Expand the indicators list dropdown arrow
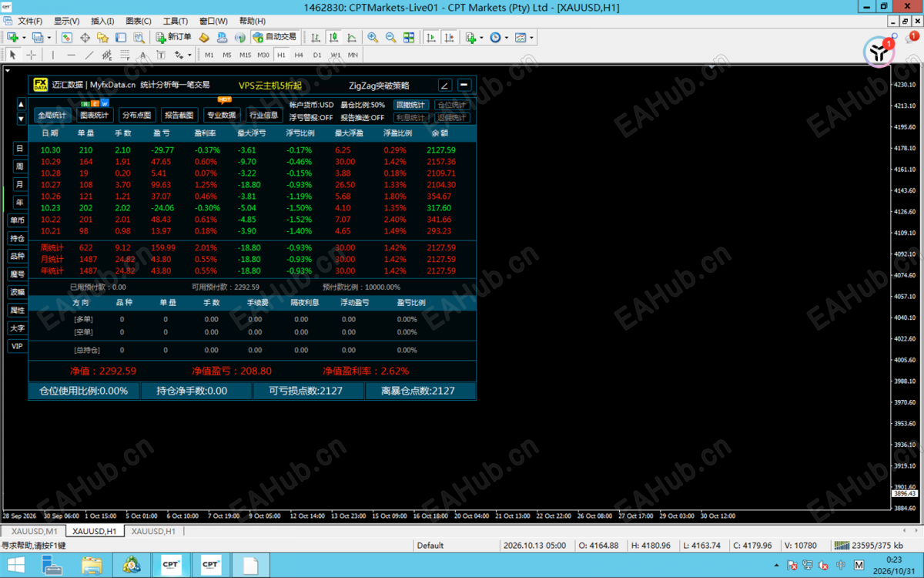The height and width of the screenshot is (578, 924). click(481, 37)
